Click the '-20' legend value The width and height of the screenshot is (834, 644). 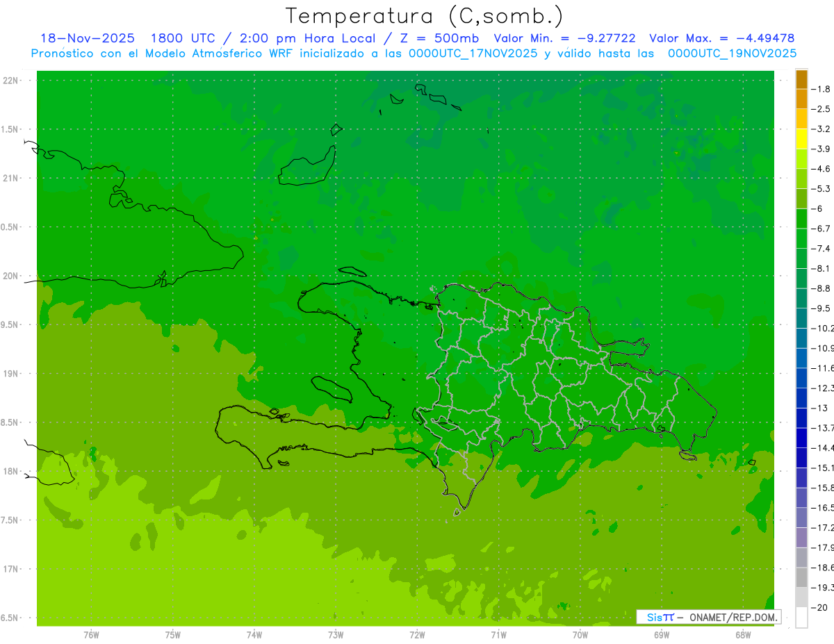819,607
